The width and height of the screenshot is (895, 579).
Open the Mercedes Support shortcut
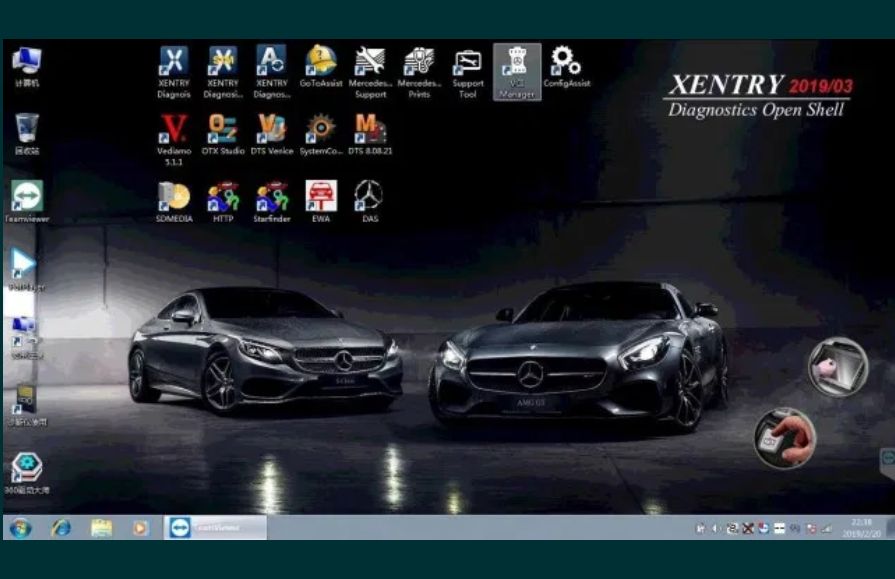370,72
